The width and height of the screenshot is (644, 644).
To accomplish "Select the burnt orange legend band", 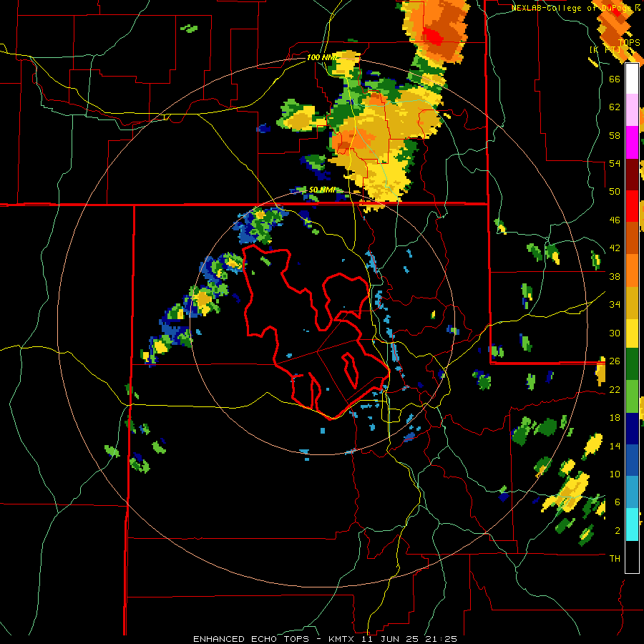I will pyautogui.click(x=632, y=238).
